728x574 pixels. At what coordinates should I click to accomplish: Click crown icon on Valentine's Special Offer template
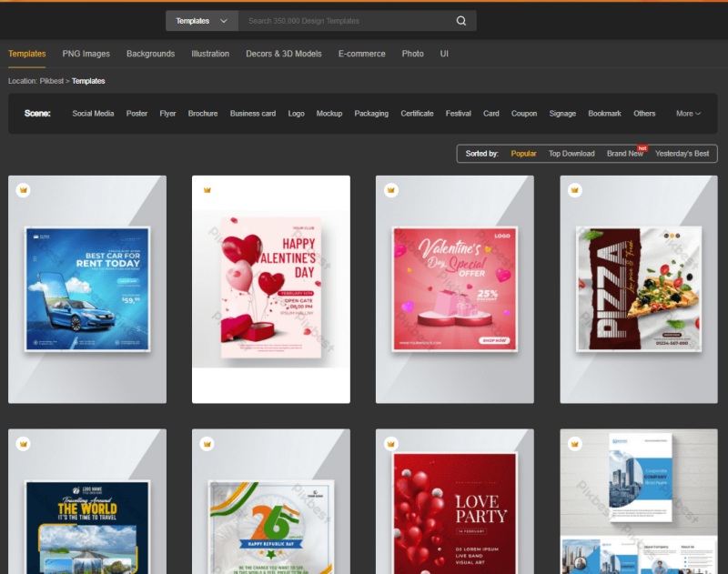pyautogui.click(x=391, y=190)
